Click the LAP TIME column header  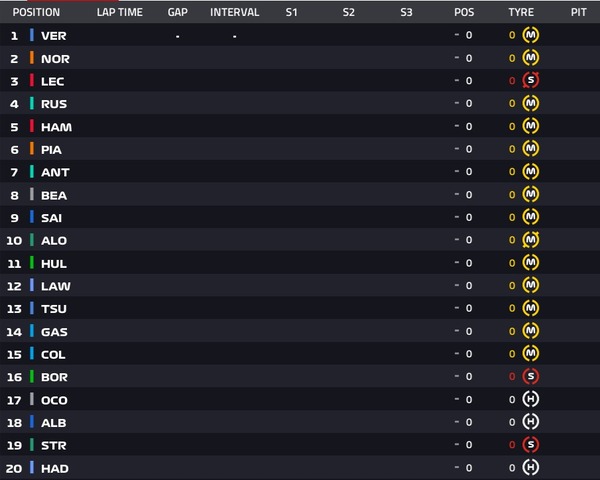(x=120, y=13)
